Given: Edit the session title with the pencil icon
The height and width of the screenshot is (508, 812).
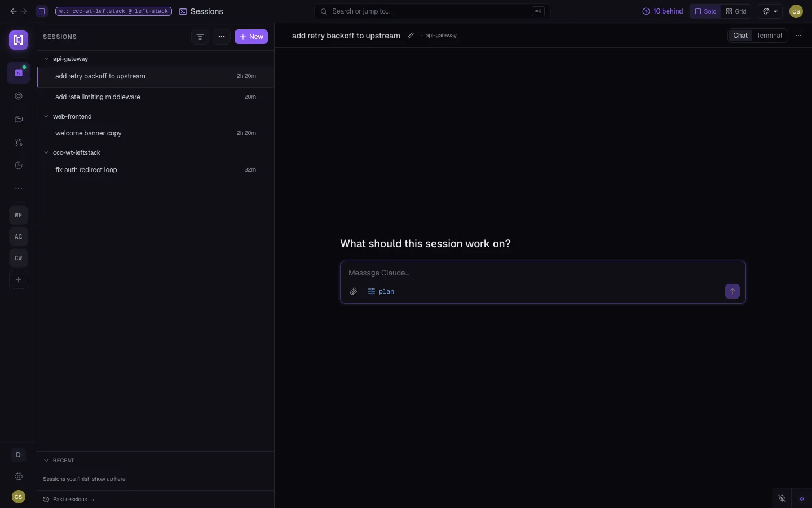Looking at the screenshot, I should pos(411,36).
